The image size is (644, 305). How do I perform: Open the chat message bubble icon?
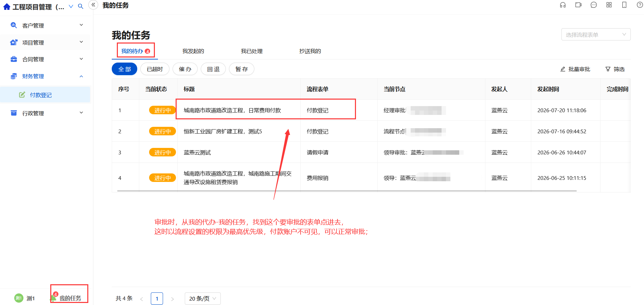click(594, 5)
